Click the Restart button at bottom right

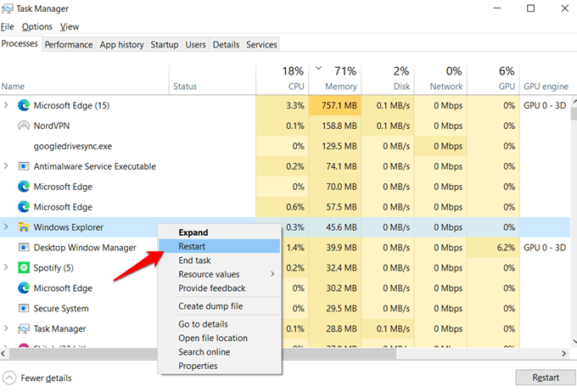click(546, 378)
